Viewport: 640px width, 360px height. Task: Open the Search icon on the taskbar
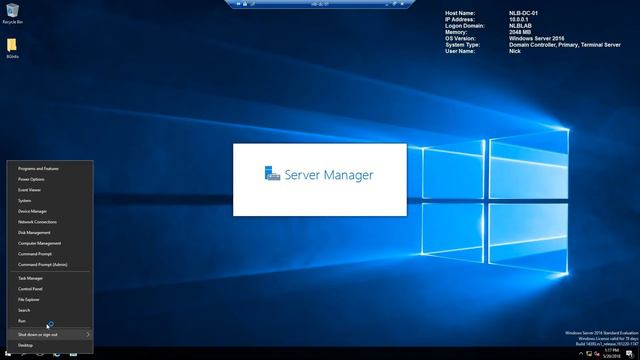(23, 354)
